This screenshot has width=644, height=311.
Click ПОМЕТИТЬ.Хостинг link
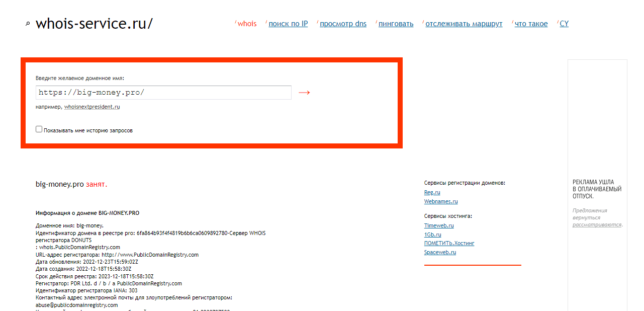pyautogui.click(x=449, y=243)
